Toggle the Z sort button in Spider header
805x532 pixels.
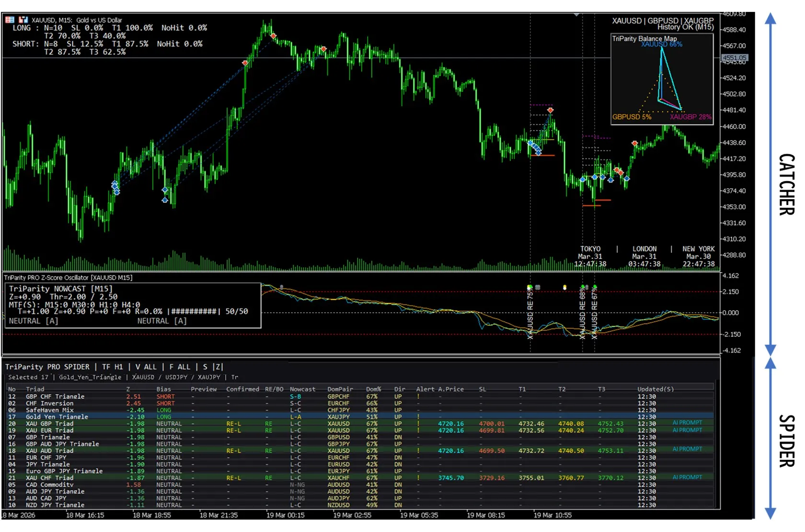click(x=218, y=367)
